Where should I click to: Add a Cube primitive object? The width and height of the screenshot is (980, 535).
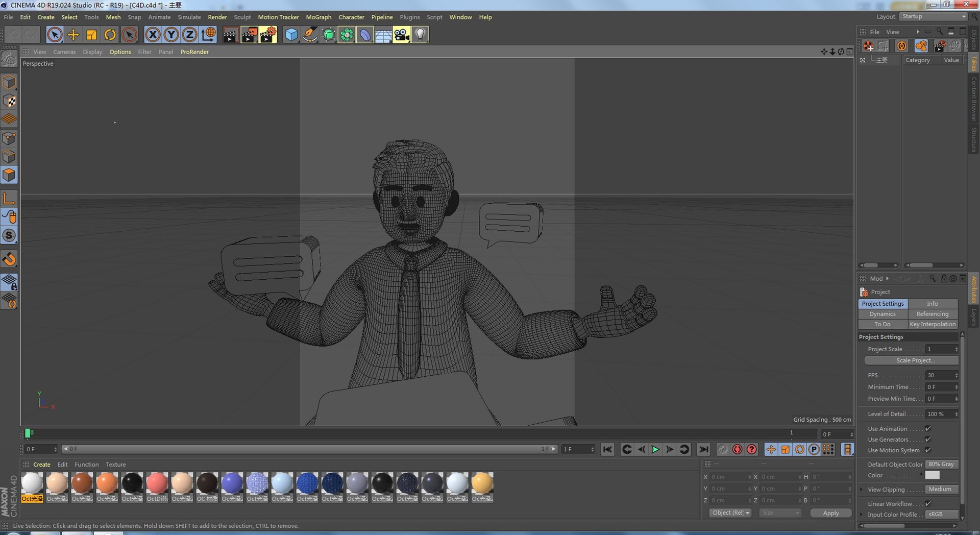pos(291,35)
